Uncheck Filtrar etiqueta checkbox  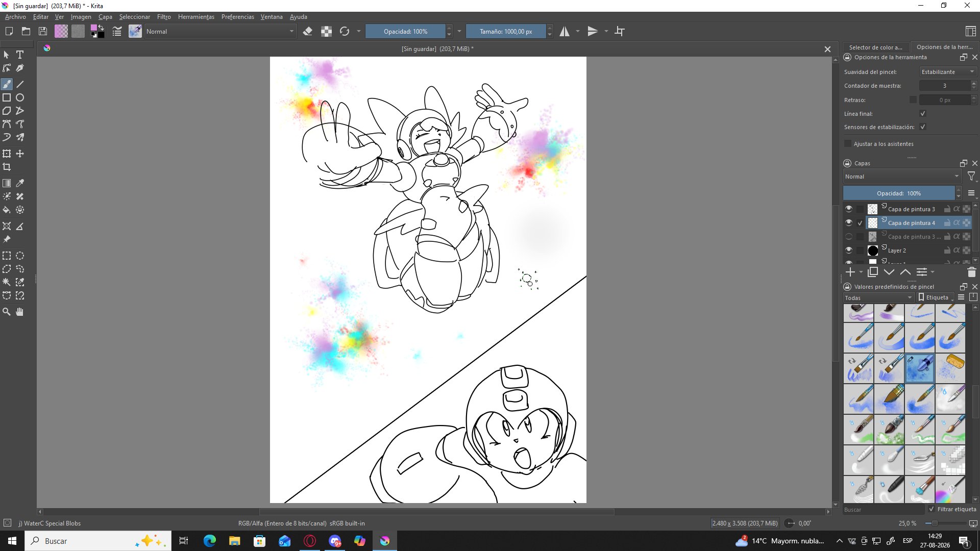click(x=932, y=509)
